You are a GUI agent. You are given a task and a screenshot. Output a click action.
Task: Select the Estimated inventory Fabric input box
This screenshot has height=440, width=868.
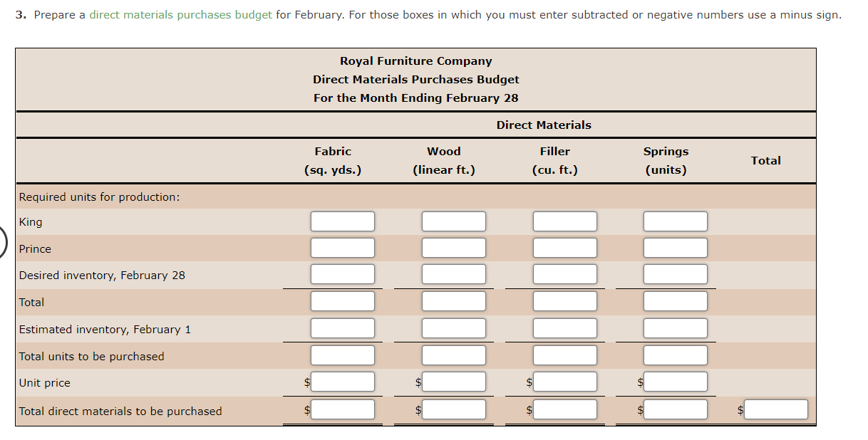pyautogui.click(x=342, y=328)
